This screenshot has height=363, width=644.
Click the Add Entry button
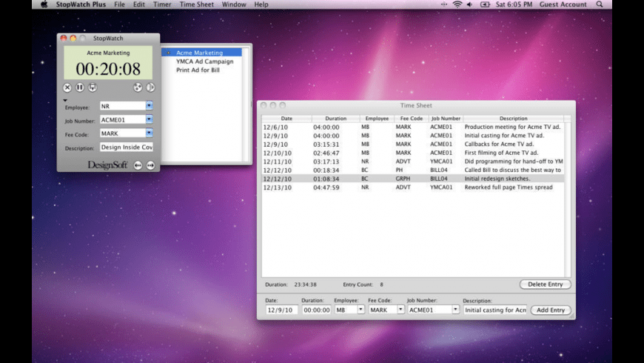[x=550, y=310]
